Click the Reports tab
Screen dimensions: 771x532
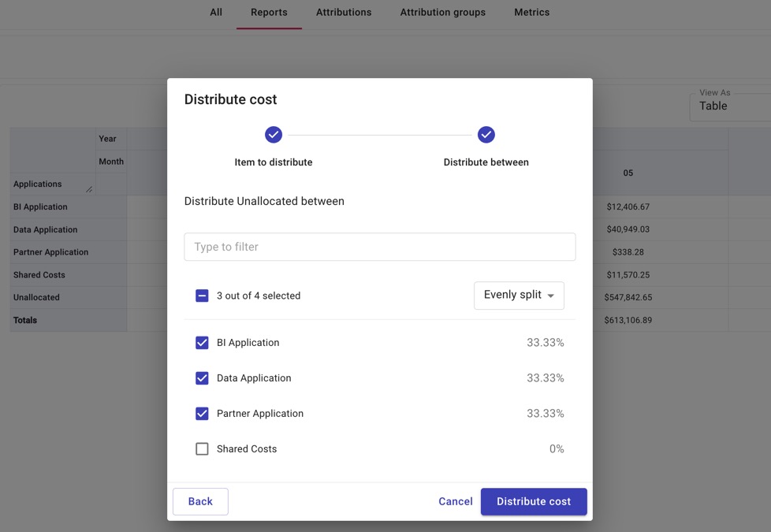(269, 13)
